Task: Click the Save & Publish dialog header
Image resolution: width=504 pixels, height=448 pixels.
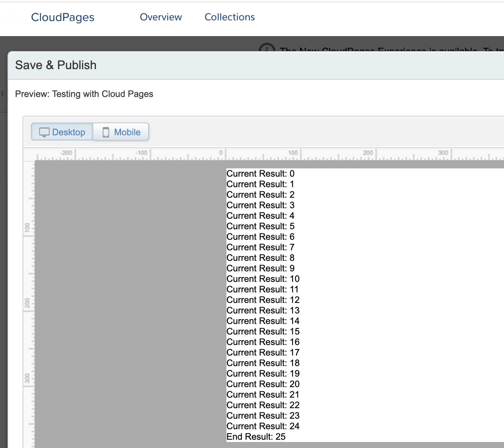Action: (56, 65)
